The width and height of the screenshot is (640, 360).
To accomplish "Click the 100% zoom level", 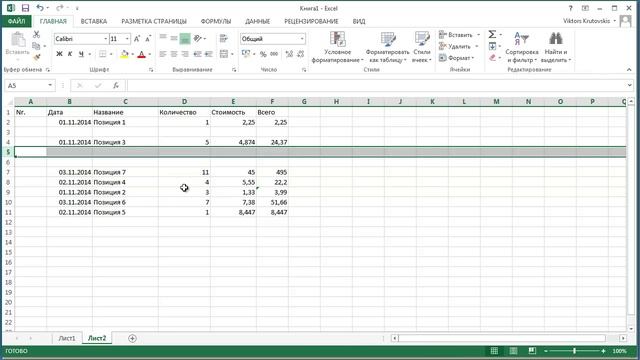I will coord(619,351).
